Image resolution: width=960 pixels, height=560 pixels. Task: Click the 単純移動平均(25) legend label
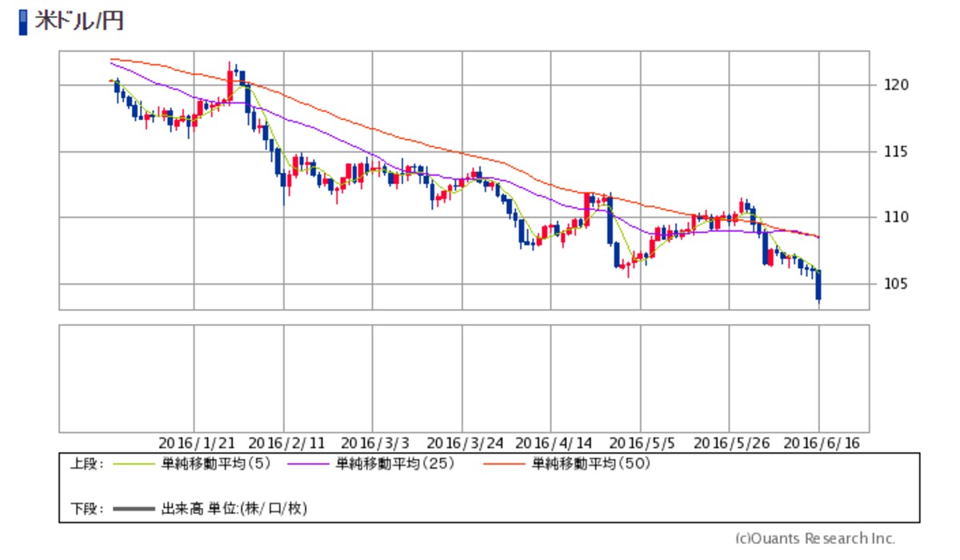click(394, 463)
